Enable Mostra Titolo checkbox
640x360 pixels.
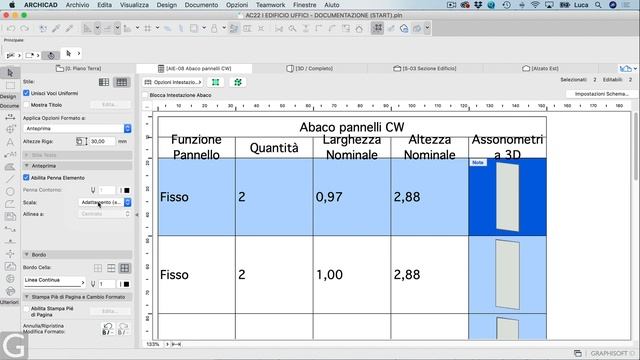[x=27, y=105]
